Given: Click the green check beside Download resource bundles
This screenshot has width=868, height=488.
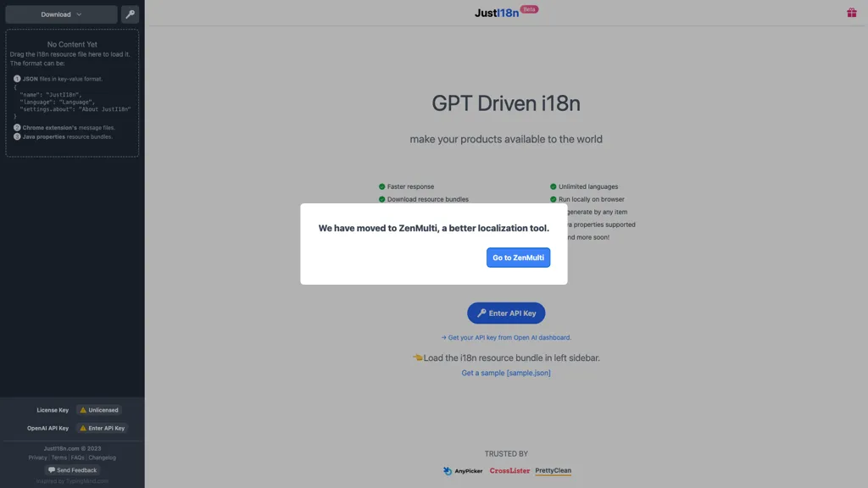Looking at the screenshot, I should (x=382, y=199).
